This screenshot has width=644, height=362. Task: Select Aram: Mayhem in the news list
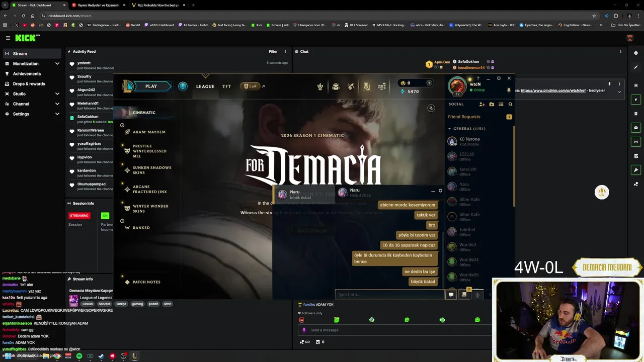pyautogui.click(x=149, y=132)
